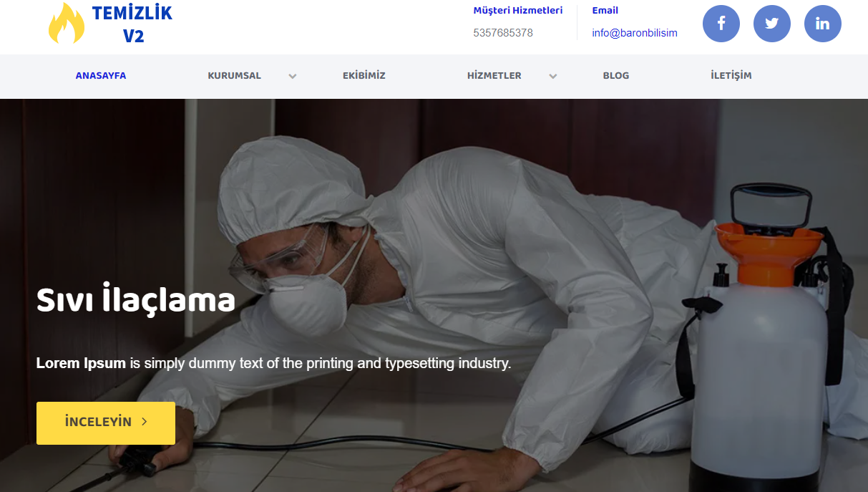The height and width of the screenshot is (492, 868).
Task: Click the Temizlik V2 site title
Action: pos(132,24)
